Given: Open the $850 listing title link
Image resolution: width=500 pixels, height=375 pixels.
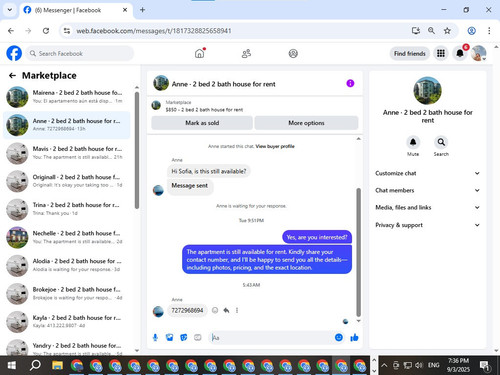Looking at the screenshot, I should coord(204,110).
